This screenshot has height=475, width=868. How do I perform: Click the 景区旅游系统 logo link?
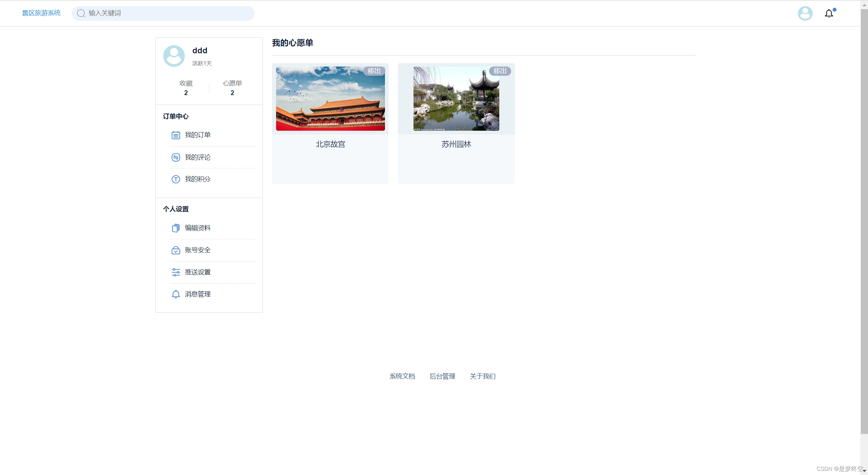[x=41, y=13]
